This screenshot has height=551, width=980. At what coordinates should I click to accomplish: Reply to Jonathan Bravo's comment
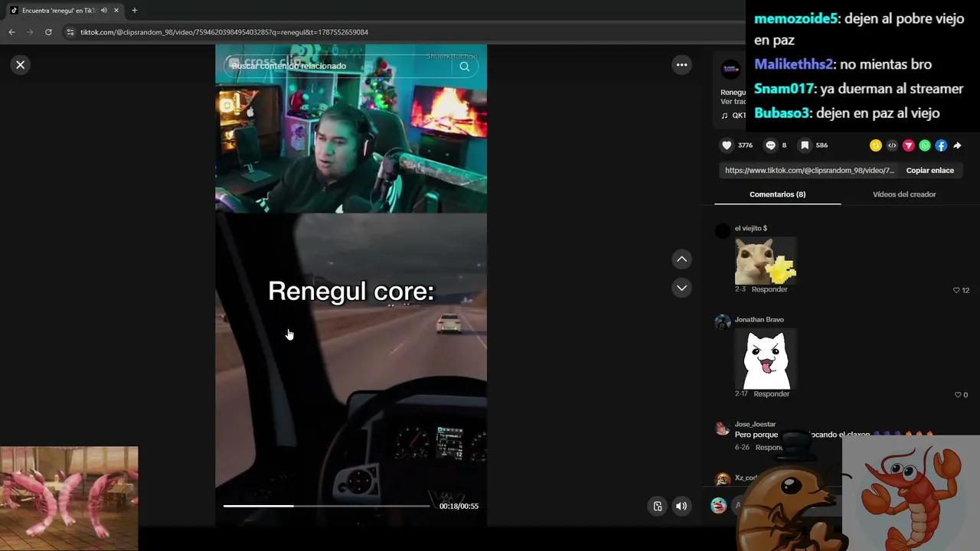(771, 394)
